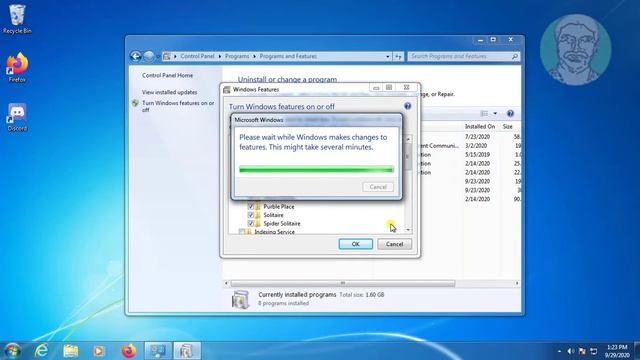Toggle the Indexing Service checkbox

(242, 232)
